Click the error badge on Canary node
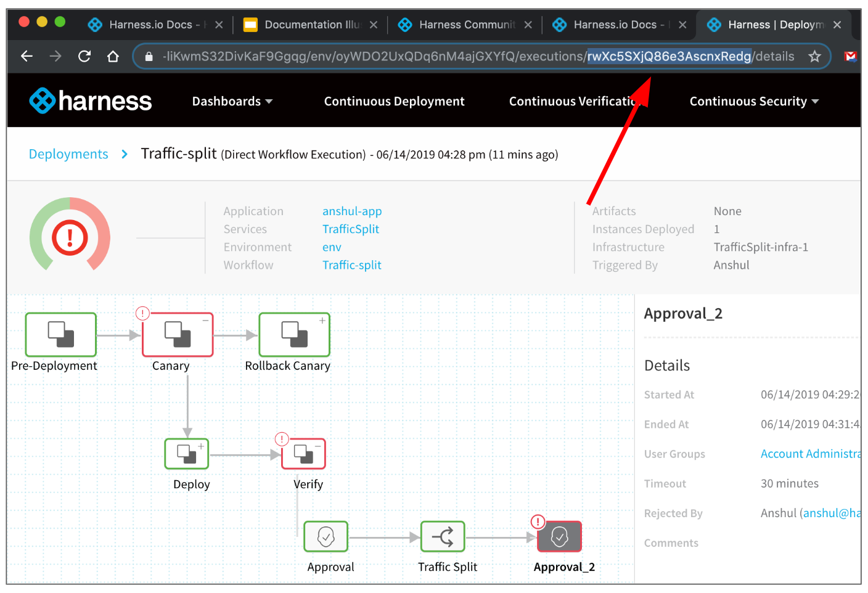The height and width of the screenshot is (593, 868). click(142, 313)
